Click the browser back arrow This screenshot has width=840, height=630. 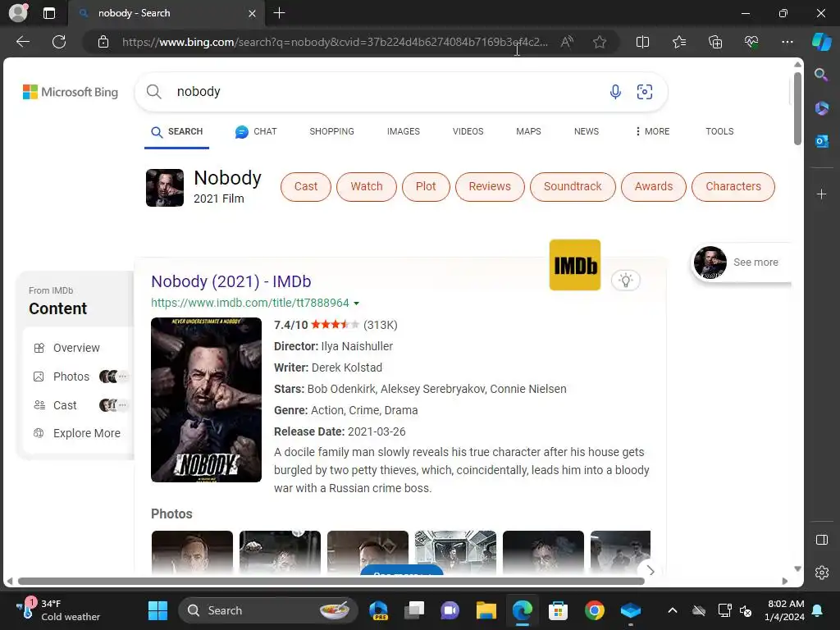pos(23,42)
